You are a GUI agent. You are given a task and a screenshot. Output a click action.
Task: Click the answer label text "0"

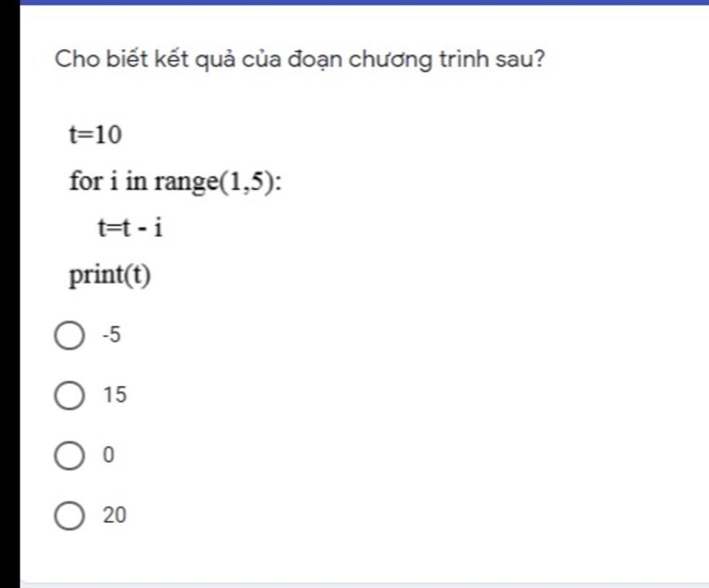click(109, 455)
